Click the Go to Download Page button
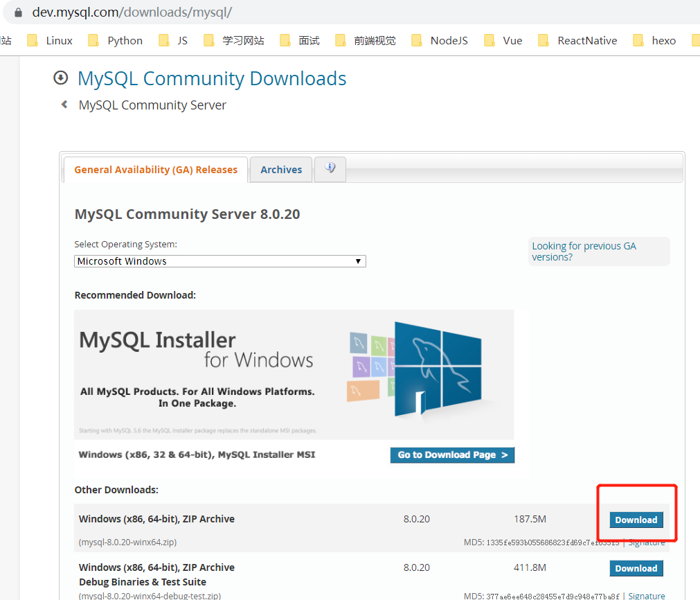Image resolution: width=700 pixels, height=600 pixels. tap(452, 455)
